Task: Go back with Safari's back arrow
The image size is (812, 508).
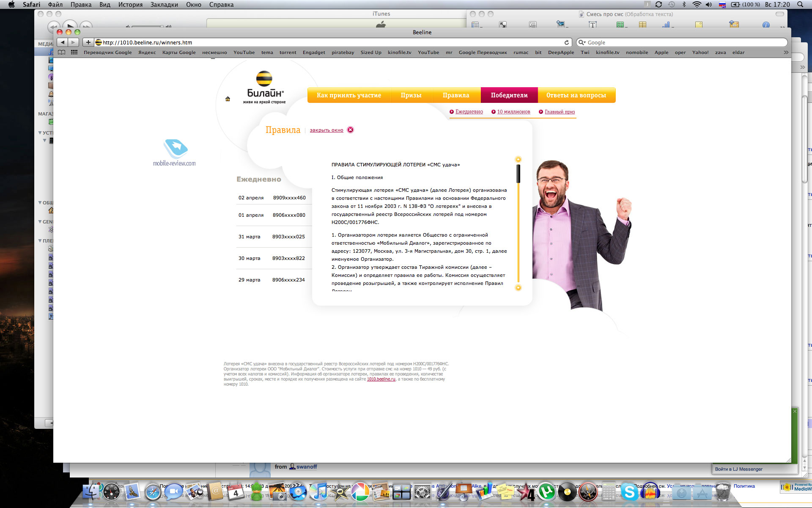Action: tap(63, 42)
